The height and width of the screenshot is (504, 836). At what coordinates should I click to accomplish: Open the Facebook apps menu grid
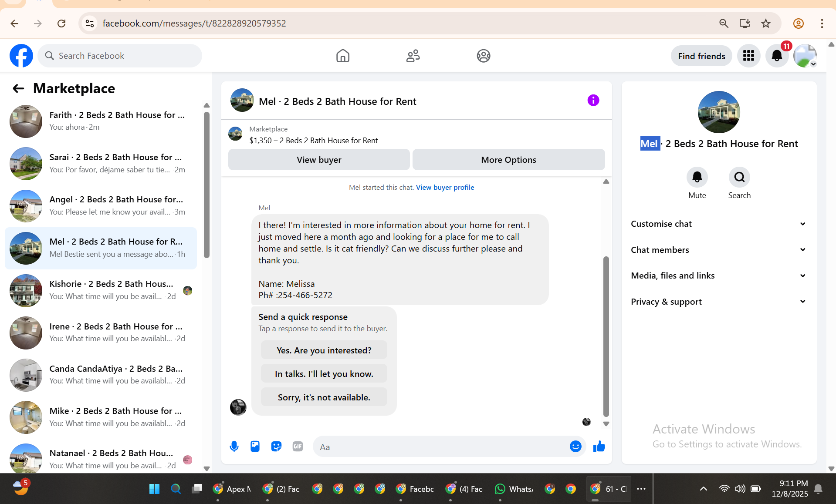click(x=749, y=56)
